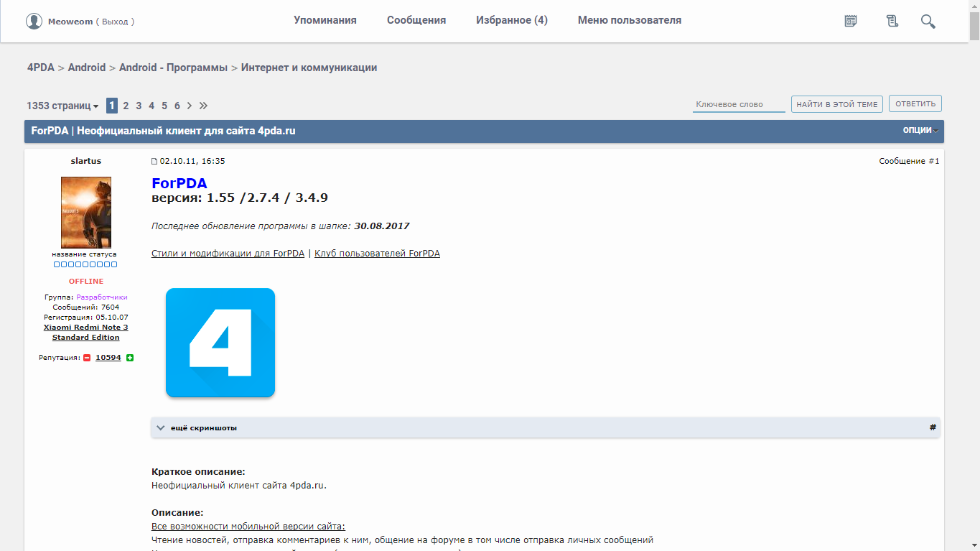Viewport: 980px width, 551px height.
Task: Open "Стили и модификации для ForPDA" link
Action: click(x=228, y=254)
